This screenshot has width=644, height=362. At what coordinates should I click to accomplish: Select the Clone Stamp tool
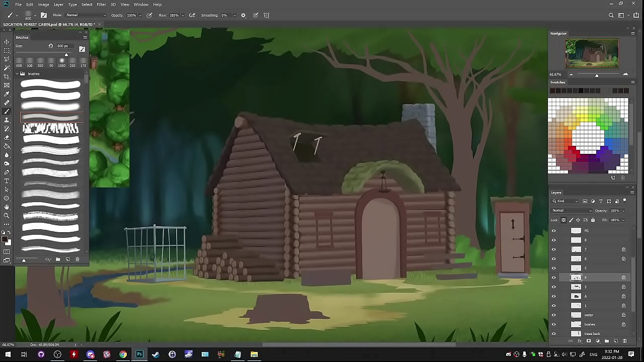point(7,120)
